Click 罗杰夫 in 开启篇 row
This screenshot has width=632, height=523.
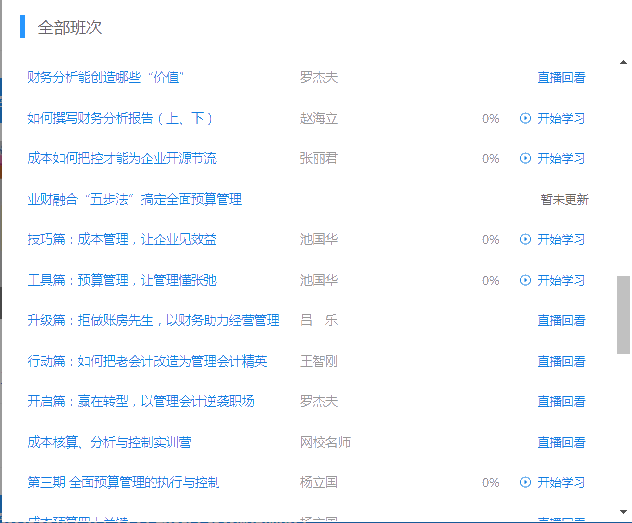tap(318, 401)
